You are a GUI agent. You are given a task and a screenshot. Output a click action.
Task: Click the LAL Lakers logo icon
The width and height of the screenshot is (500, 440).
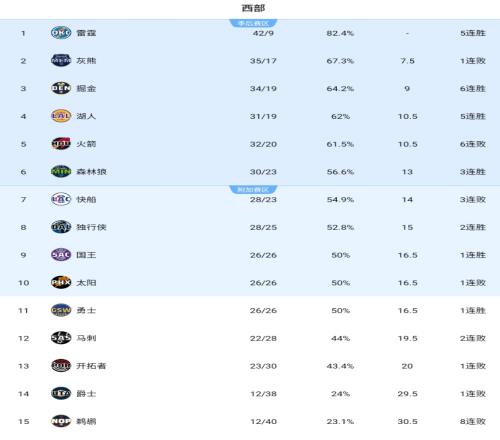pyautogui.click(x=61, y=116)
